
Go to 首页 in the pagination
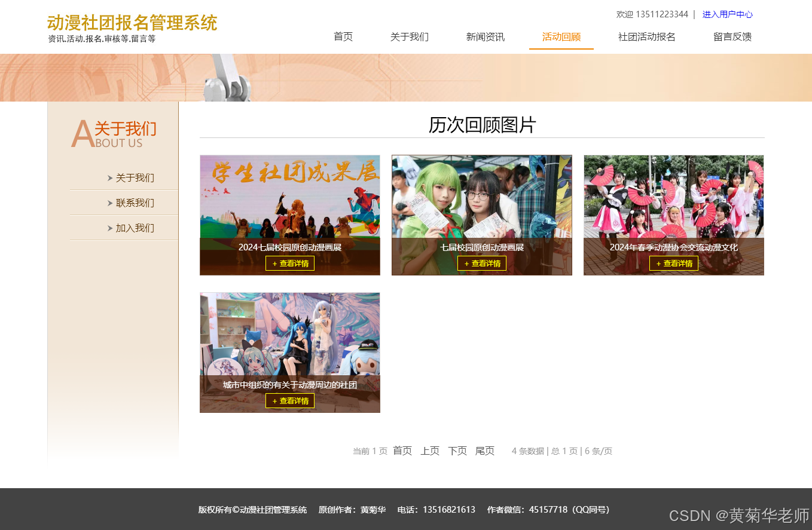click(402, 451)
